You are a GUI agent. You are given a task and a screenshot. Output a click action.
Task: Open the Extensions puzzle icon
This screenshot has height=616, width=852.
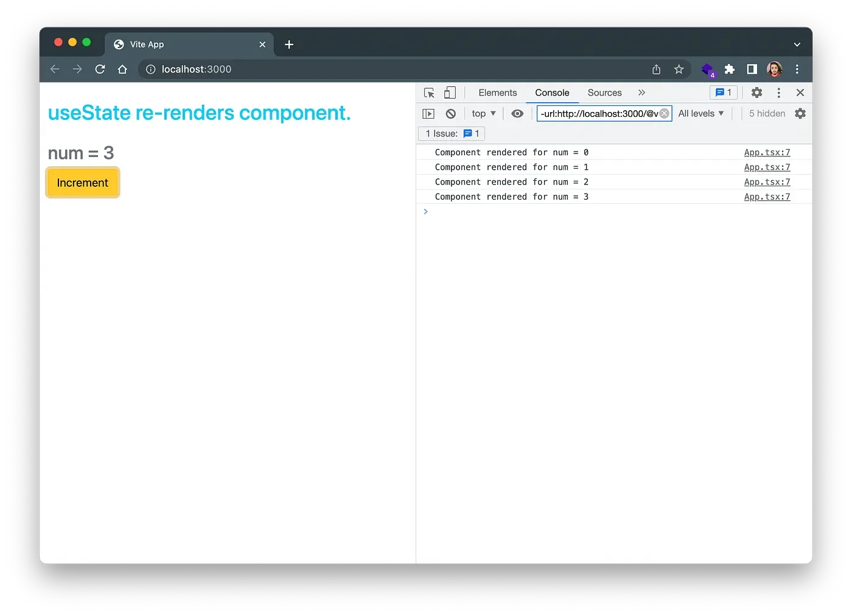point(730,69)
